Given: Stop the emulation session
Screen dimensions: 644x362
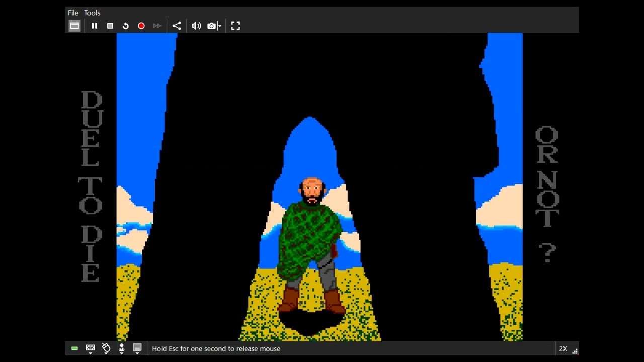Looking at the screenshot, I should click(x=110, y=26).
